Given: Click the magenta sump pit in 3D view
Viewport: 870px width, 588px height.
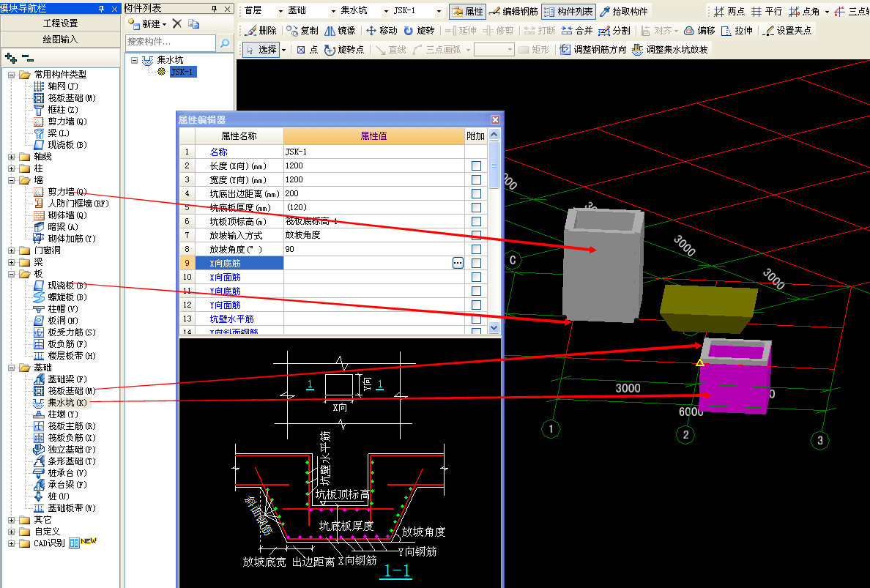Looking at the screenshot, I should click(734, 382).
